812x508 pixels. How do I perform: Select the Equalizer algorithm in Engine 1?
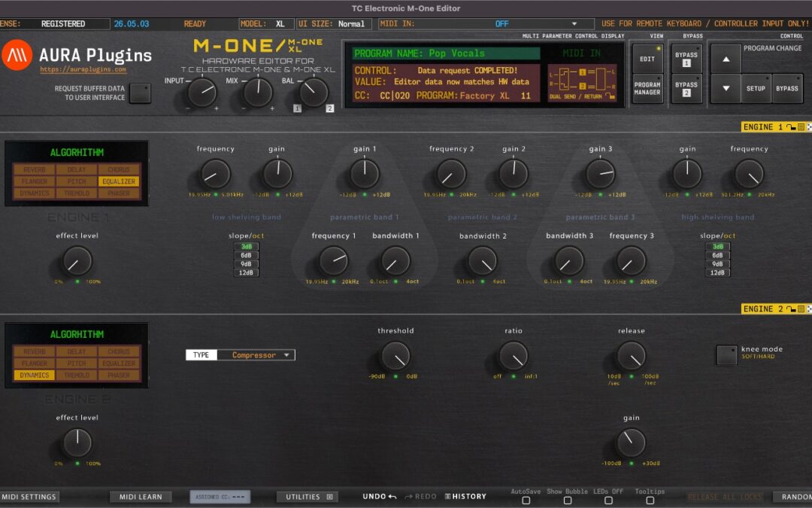click(119, 181)
